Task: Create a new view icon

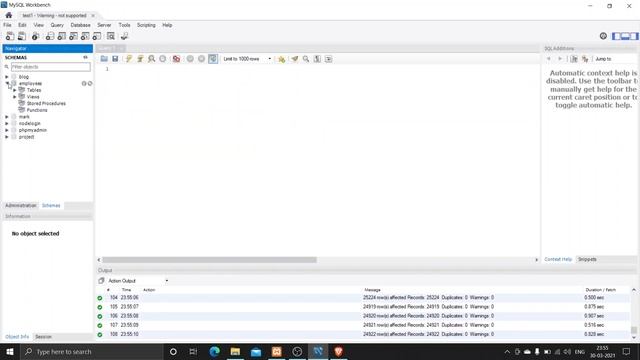Action: pos(73,36)
